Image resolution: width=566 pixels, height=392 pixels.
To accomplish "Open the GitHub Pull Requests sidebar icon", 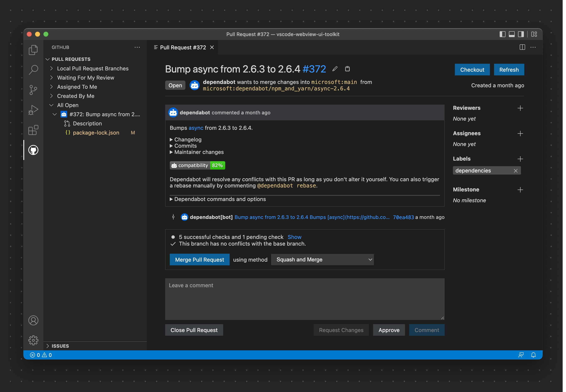I will click(33, 150).
